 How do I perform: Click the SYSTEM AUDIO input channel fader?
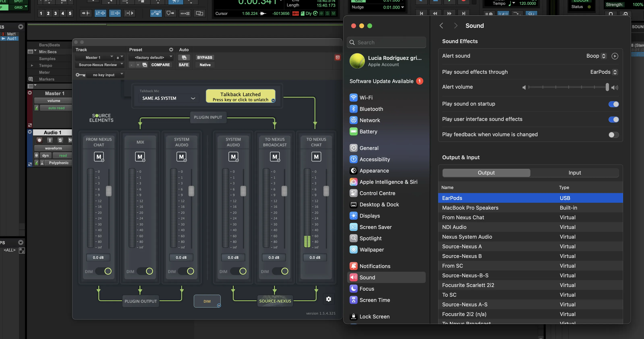191,191
